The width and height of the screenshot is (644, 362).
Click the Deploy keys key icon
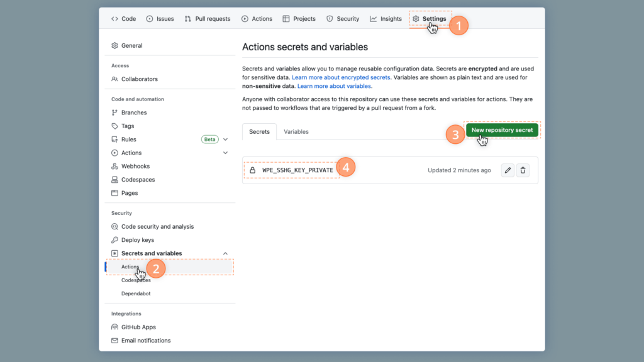(116, 239)
